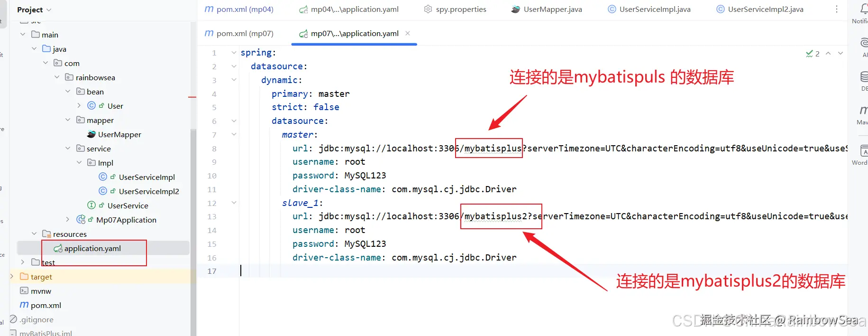Fold the spring block at line 1
This screenshot has height=336, width=868.
tap(234, 53)
